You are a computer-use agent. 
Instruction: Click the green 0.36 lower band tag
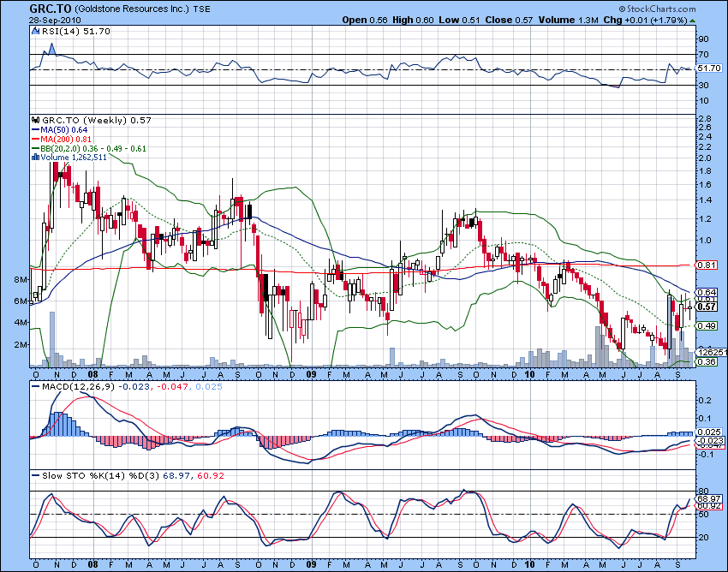(707, 361)
